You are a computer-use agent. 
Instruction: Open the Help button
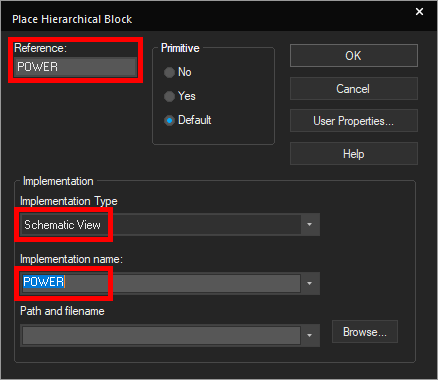click(x=354, y=154)
